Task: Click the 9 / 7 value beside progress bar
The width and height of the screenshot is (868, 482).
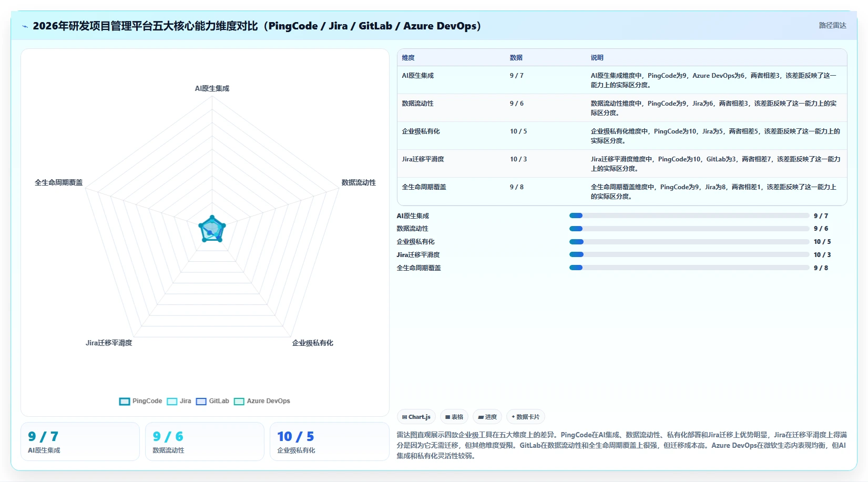Action: tap(821, 216)
